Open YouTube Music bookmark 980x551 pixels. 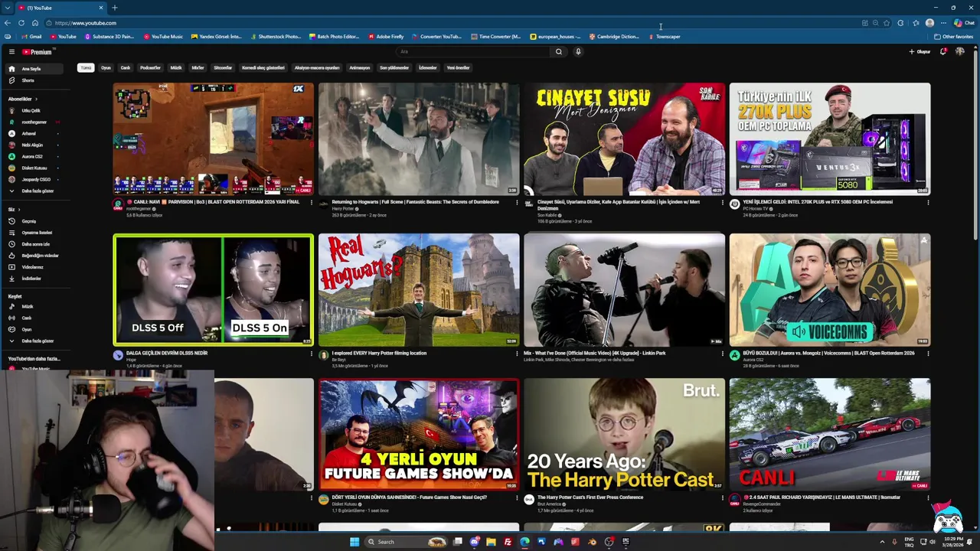click(x=162, y=37)
